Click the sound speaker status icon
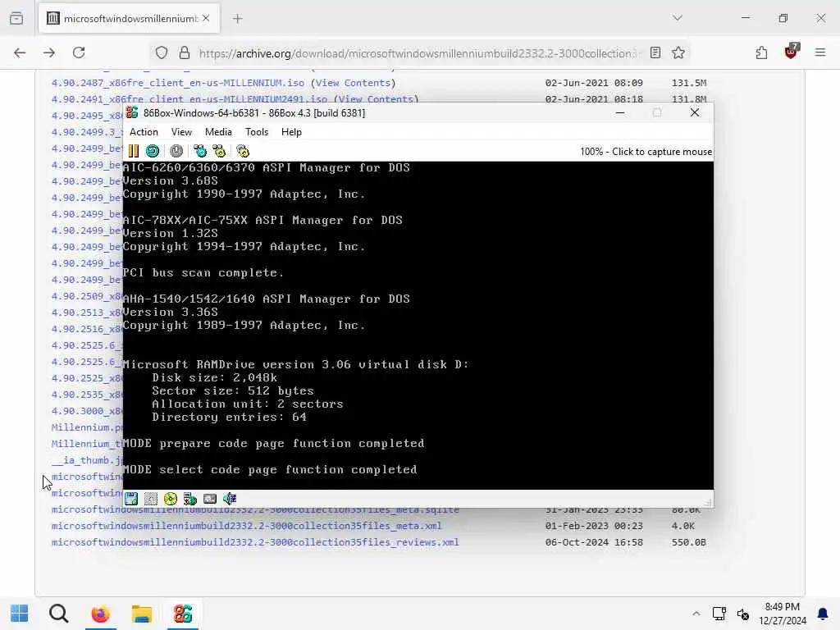The height and width of the screenshot is (630, 840). 230,499
